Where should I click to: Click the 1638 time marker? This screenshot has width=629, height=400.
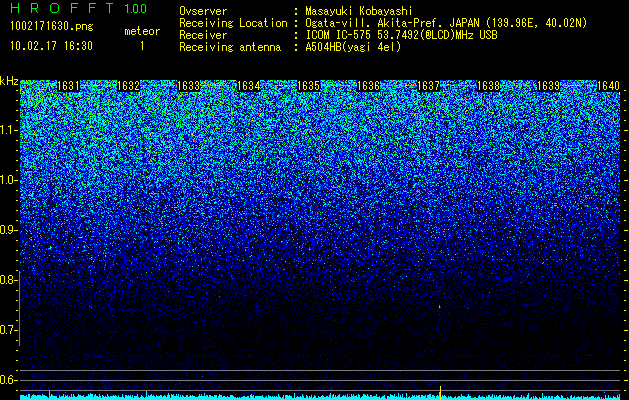click(489, 86)
